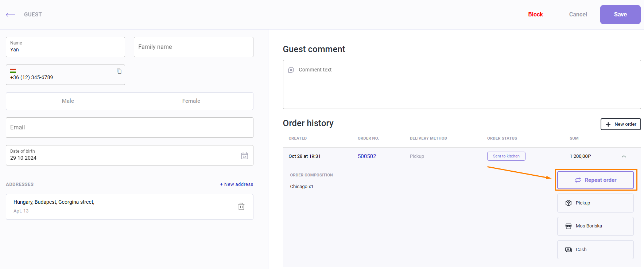Click the comment bubble icon in comment box

[x=291, y=70]
